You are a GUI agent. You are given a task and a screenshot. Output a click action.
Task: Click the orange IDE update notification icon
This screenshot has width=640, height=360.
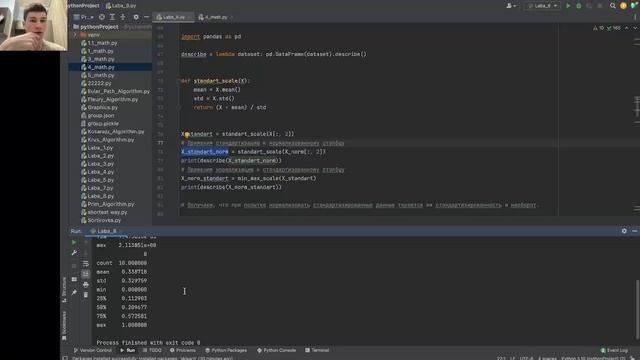(x=623, y=6)
